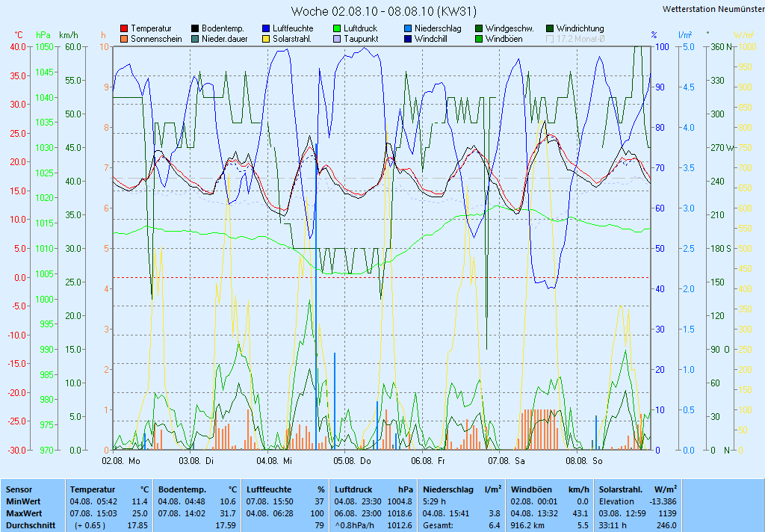Click the 'Durchschnitt' row label
The image size is (765, 532).
click(31, 526)
